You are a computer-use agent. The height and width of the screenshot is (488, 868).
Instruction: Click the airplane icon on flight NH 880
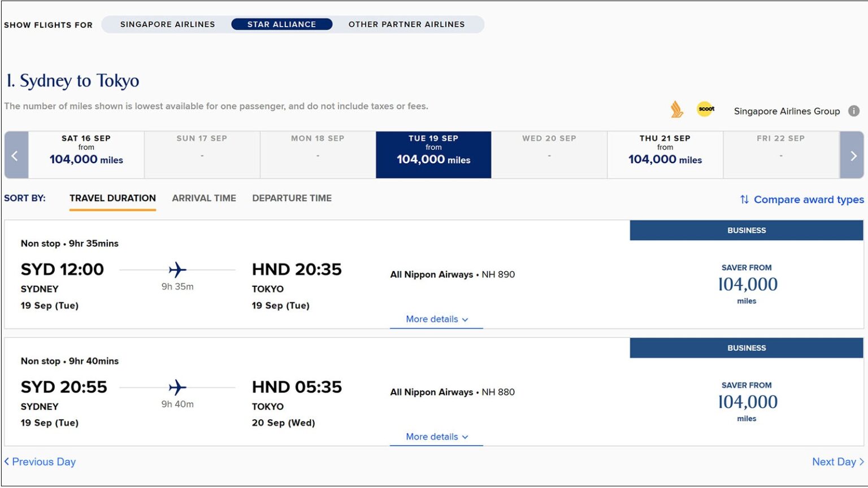point(177,387)
